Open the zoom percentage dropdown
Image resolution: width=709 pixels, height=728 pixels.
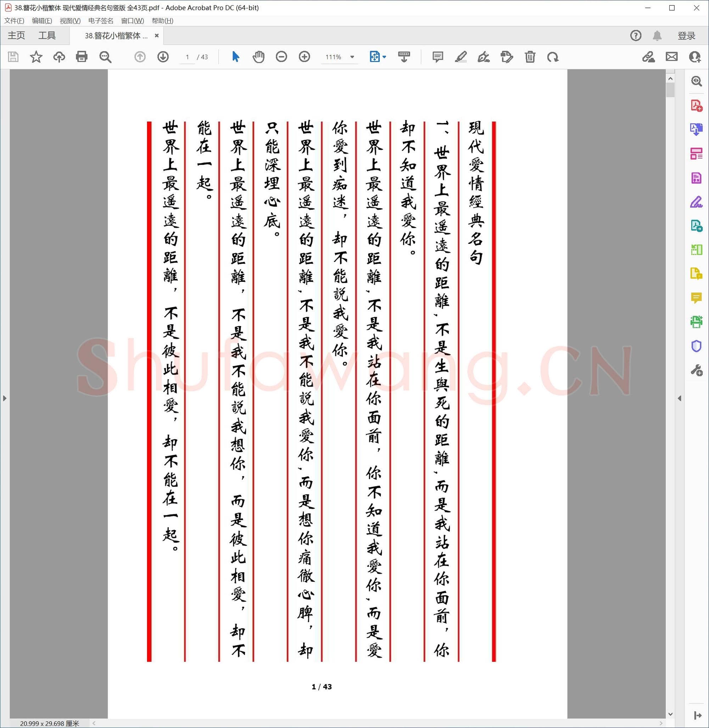(352, 57)
